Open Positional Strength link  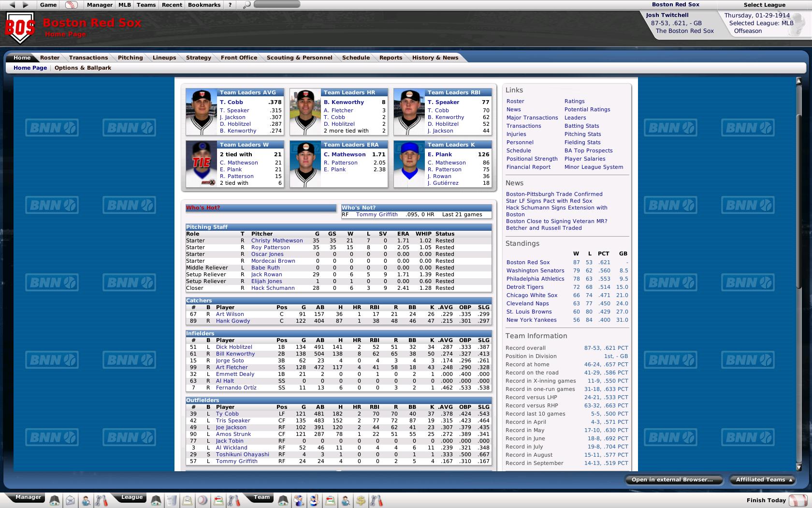[x=532, y=159]
